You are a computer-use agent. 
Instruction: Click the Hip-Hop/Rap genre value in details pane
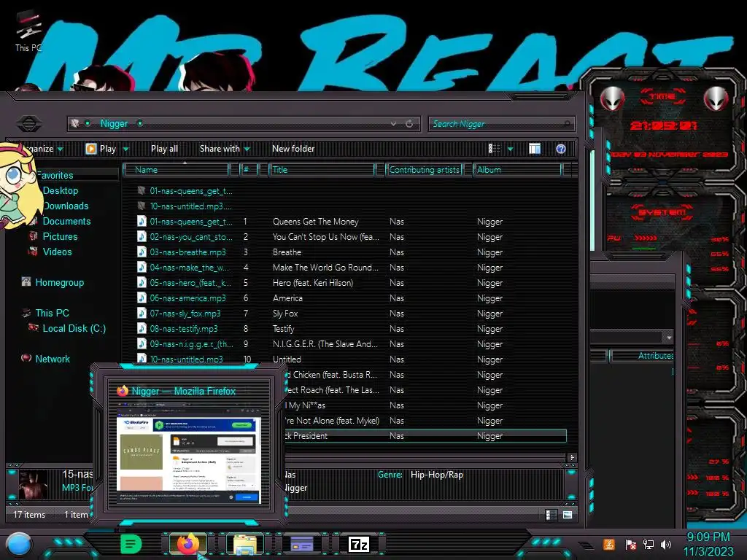(x=436, y=474)
